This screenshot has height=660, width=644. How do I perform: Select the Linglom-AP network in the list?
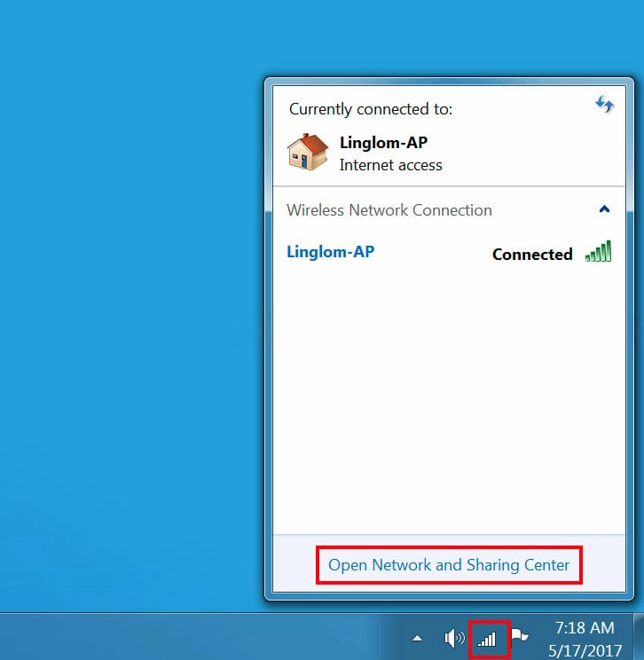point(330,252)
